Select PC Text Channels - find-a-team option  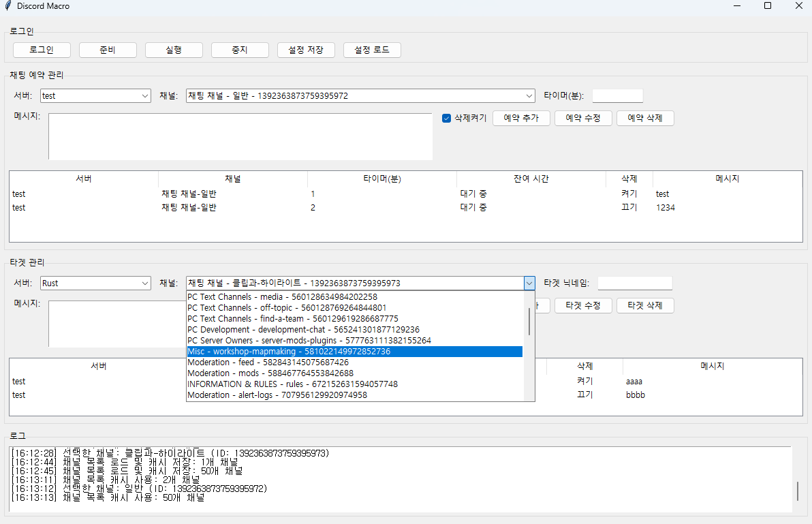(x=355, y=318)
